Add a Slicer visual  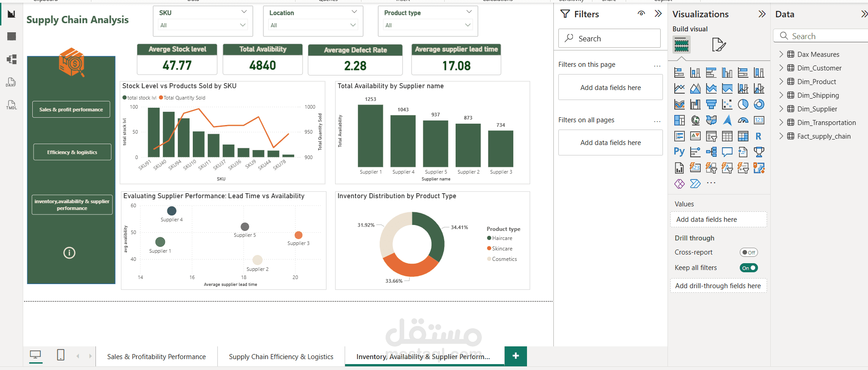click(x=711, y=136)
